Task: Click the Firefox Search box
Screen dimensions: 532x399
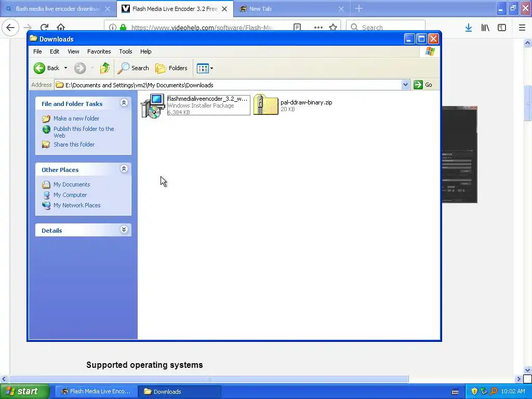Action: (385, 27)
